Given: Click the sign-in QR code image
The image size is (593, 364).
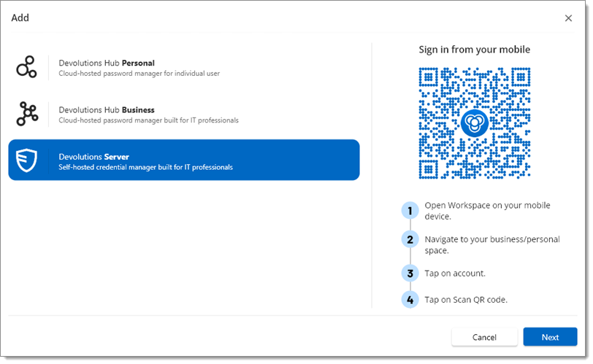Looking at the screenshot, I should [474, 123].
